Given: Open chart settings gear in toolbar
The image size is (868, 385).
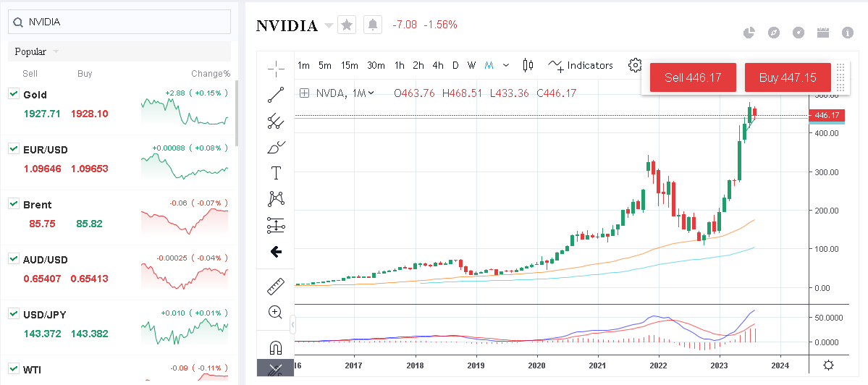Looking at the screenshot, I should pos(634,65).
